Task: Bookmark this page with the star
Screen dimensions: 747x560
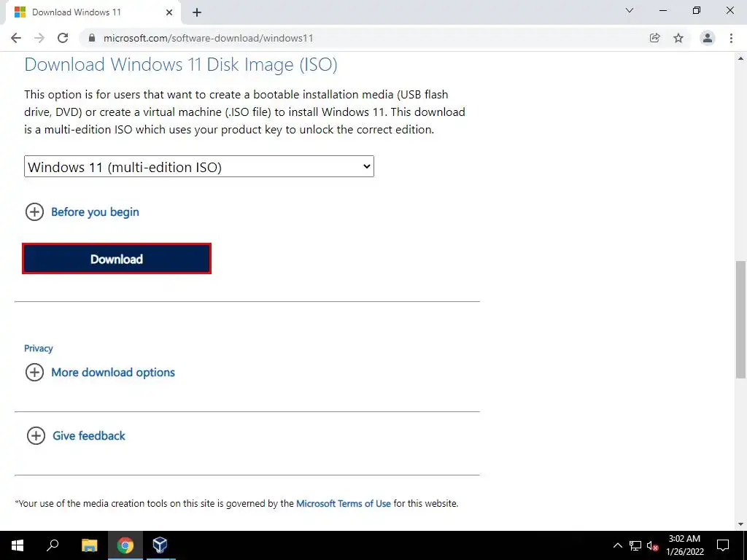Action: pyautogui.click(x=678, y=38)
